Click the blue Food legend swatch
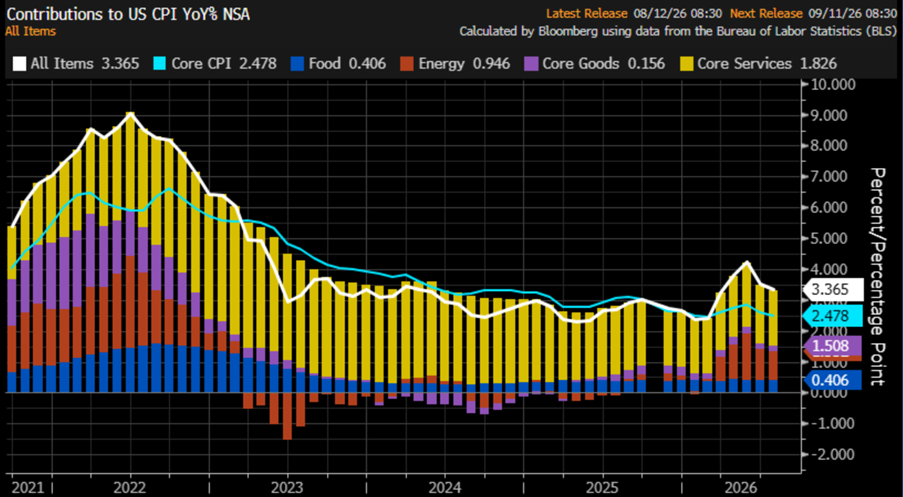Screen dimensions: 903x497 pyautogui.click(x=298, y=63)
